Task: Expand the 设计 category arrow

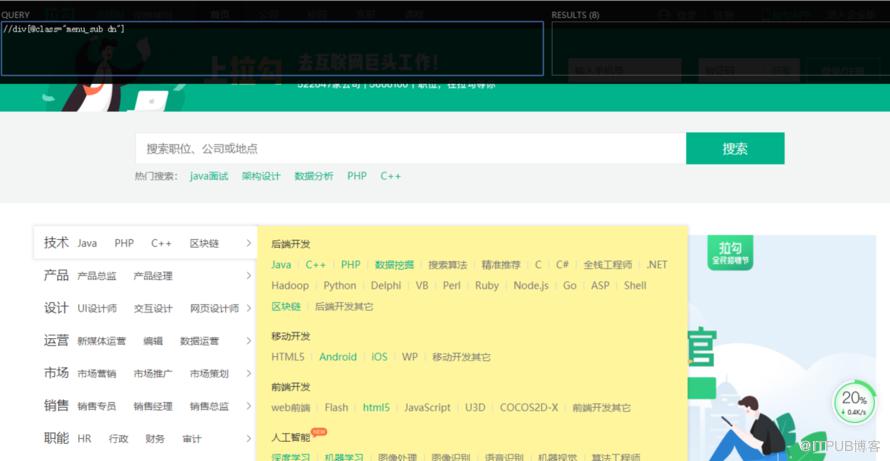Action: pos(249,308)
